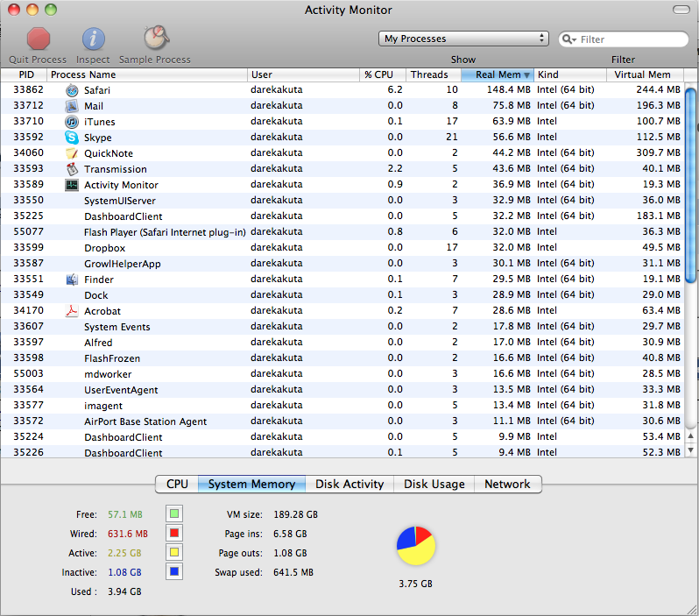Toggle the Real Mem sort arrow
The height and width of the screenshot is (616, 699).
tap(527, 75)
